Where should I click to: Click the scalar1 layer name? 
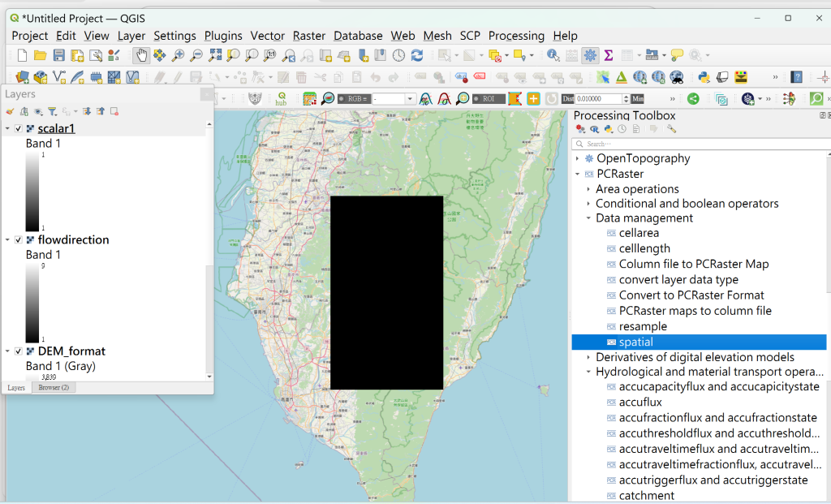[56, 129]
